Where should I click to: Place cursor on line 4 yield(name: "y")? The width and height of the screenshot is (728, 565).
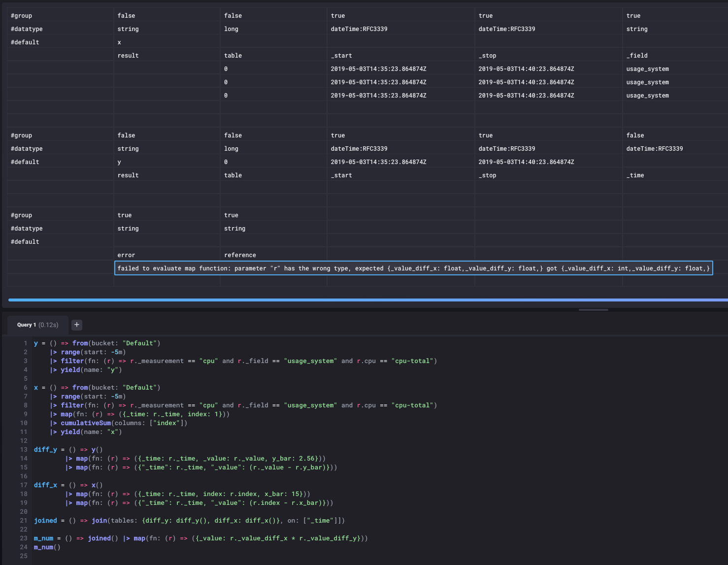pos(86,370)
